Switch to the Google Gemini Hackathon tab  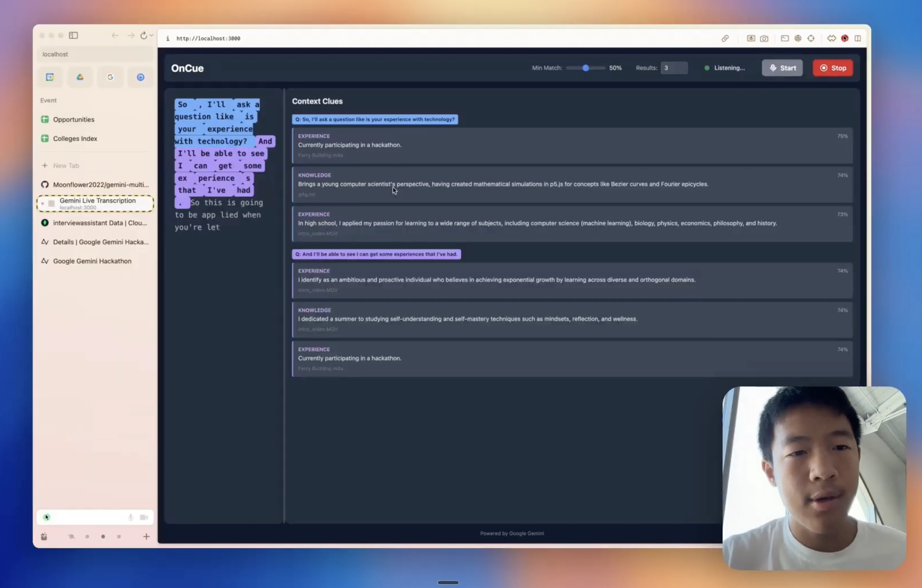tap(92, 261)
